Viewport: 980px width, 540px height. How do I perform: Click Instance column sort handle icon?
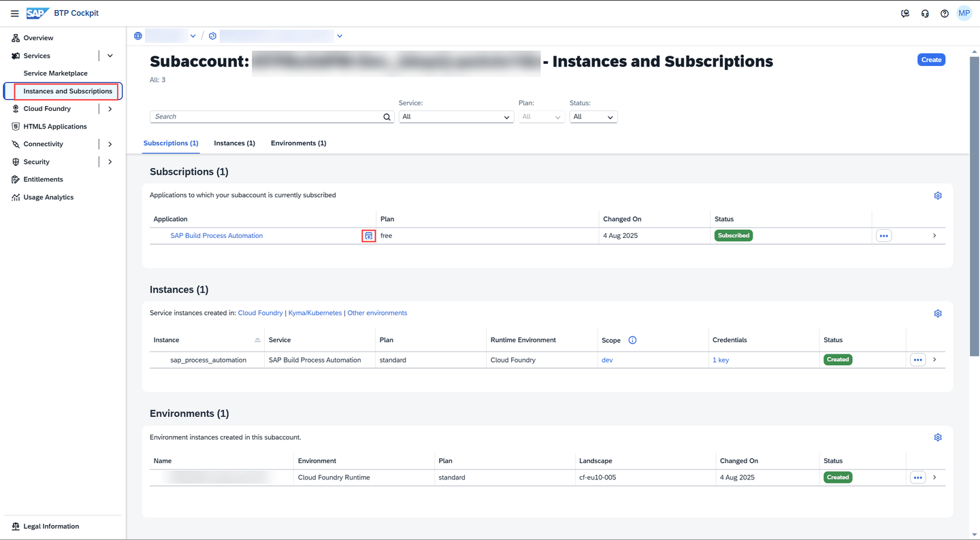coord(257,340)
